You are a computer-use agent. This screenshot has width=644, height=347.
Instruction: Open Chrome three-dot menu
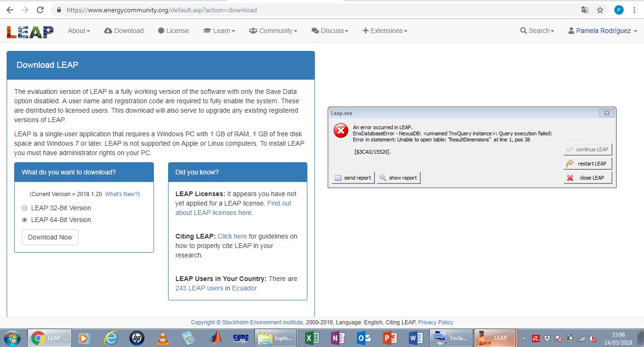pyautogui.click(x=634, y=10)
